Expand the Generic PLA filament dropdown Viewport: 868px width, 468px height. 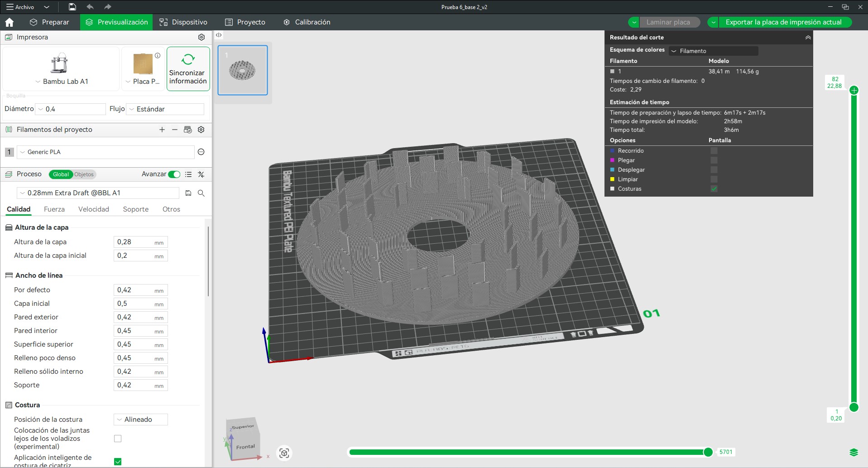[106, 152]
